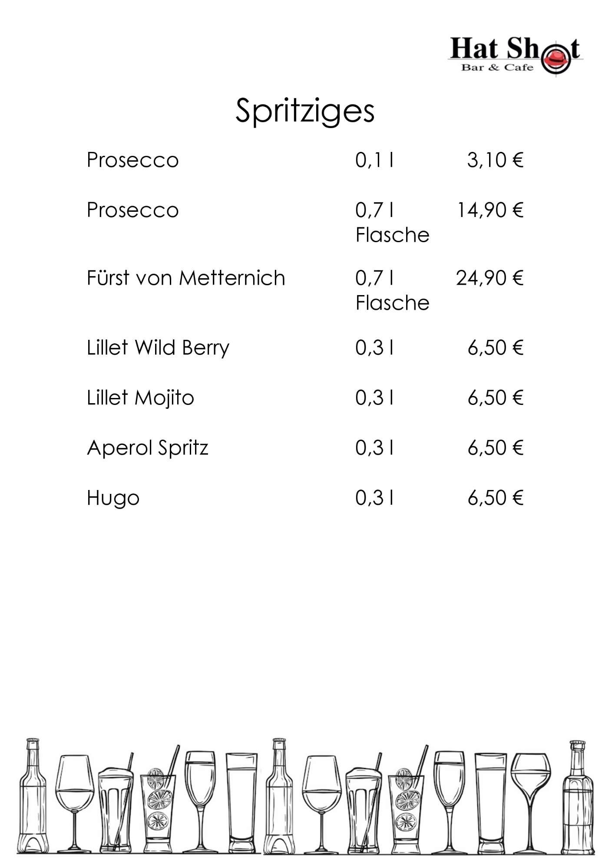Click the Lillet Mojito item
This screenshot has width=612, height=868.
click(x=140, y=398)
